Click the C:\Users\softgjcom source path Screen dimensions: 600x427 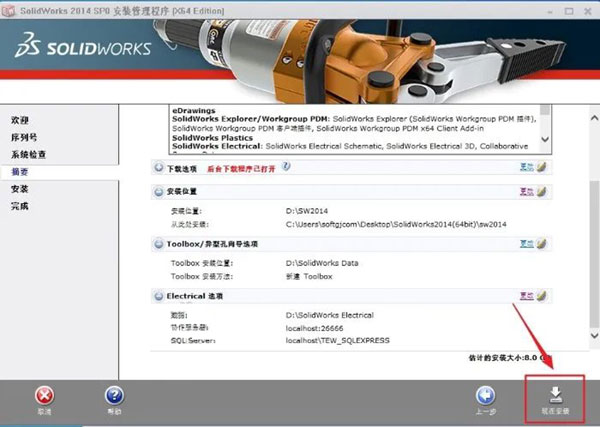click(x=396, y=224)
